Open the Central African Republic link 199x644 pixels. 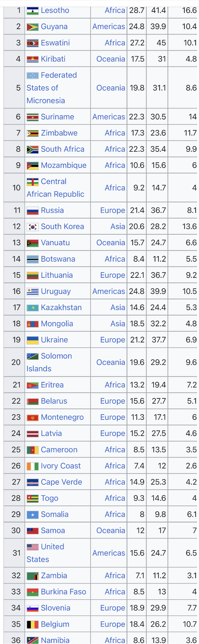tap(55, 188)
